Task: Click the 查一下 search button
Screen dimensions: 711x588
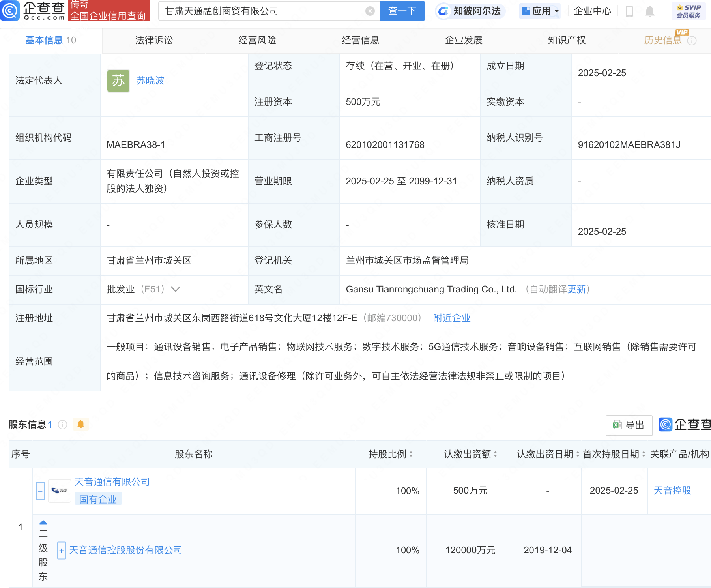Action: point(402,11)
